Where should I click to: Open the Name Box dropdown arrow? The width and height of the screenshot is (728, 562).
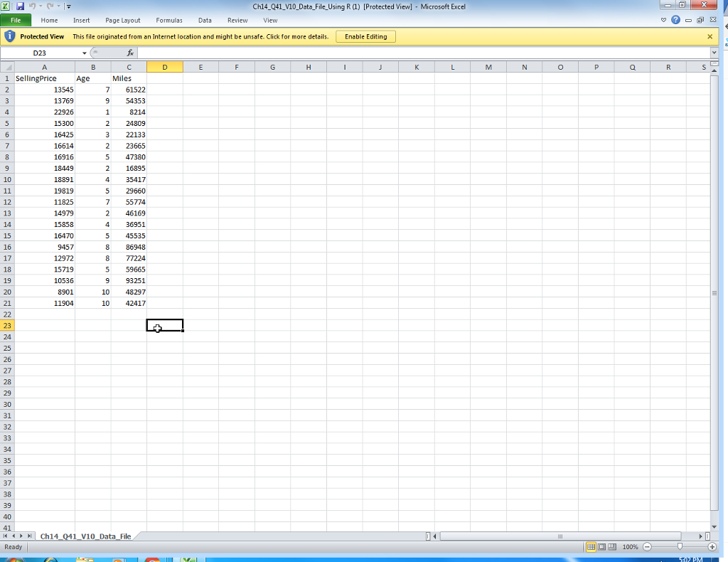83,52
